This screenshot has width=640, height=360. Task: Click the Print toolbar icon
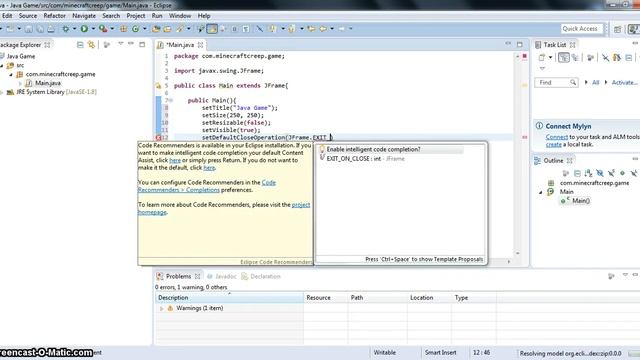pos(51,29)
